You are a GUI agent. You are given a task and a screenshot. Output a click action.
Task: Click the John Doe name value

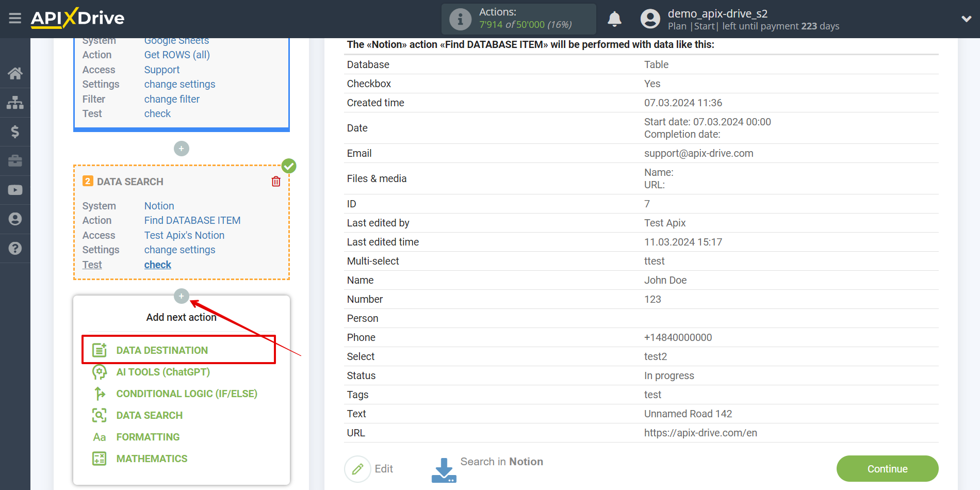[x=665, y=280]
